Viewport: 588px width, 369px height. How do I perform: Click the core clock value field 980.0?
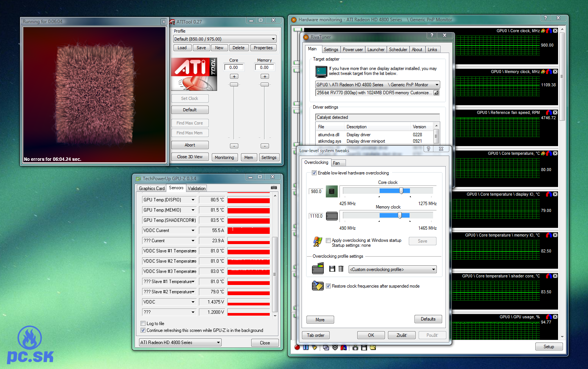[x=316, y=192]
